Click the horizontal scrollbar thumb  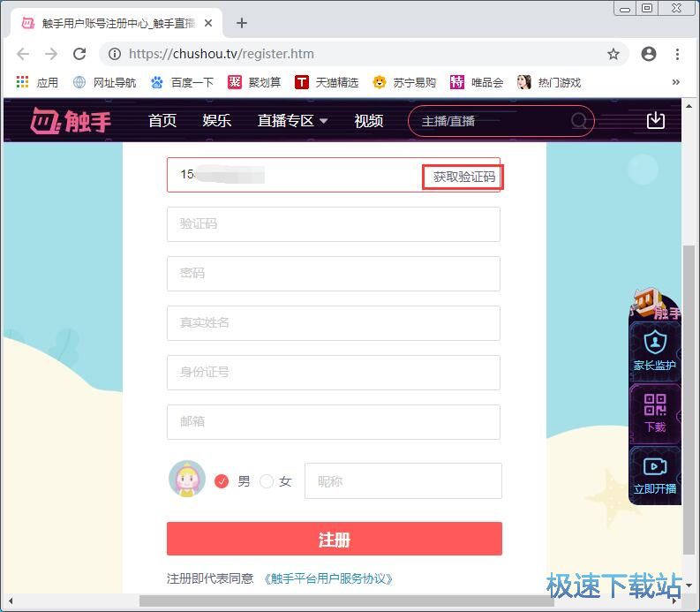pyautogui.click(x=347, y=601)
